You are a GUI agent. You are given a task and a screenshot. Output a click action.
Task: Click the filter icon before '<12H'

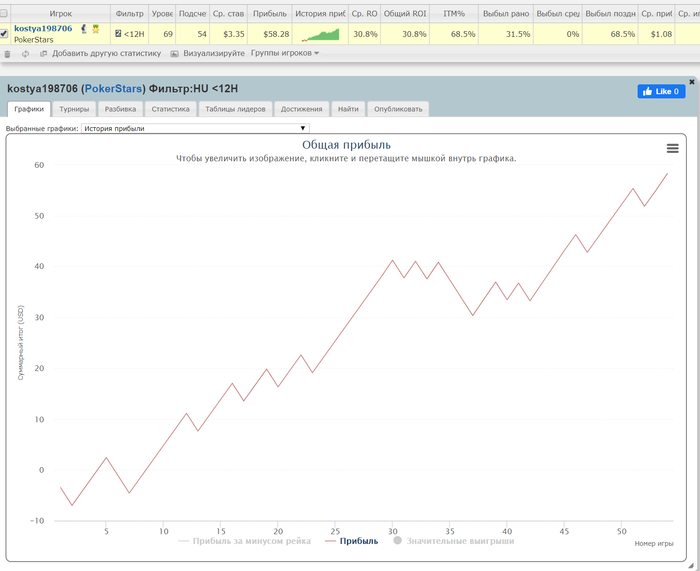tap(118, 33)
